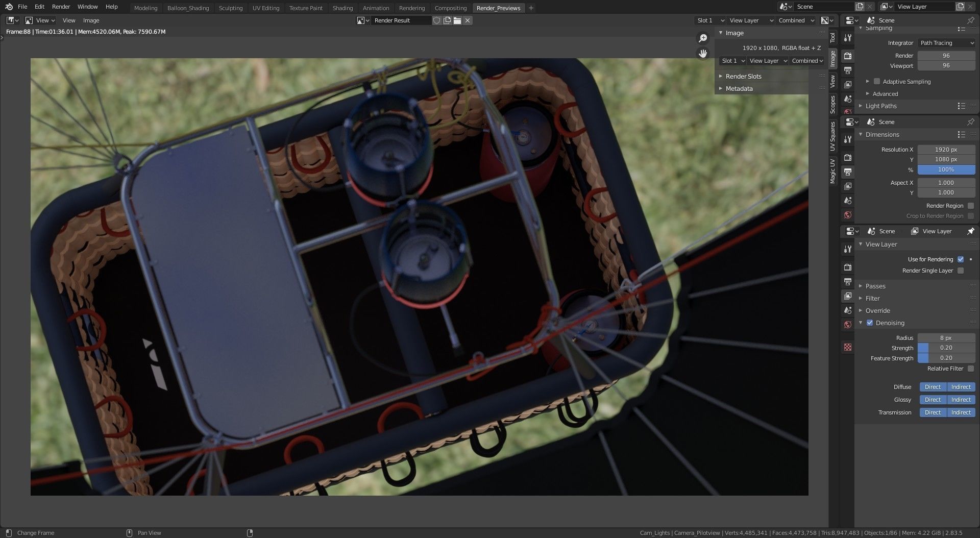Disable the Denoising checkbox
980x538 pixels.
coord(870,323)
